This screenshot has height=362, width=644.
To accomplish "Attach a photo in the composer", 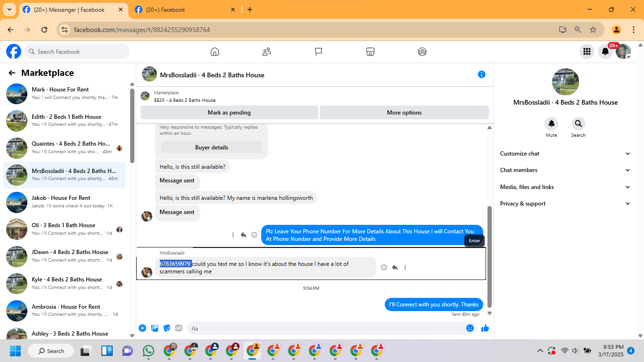I will pyautogui.click(x=155, y=328).
